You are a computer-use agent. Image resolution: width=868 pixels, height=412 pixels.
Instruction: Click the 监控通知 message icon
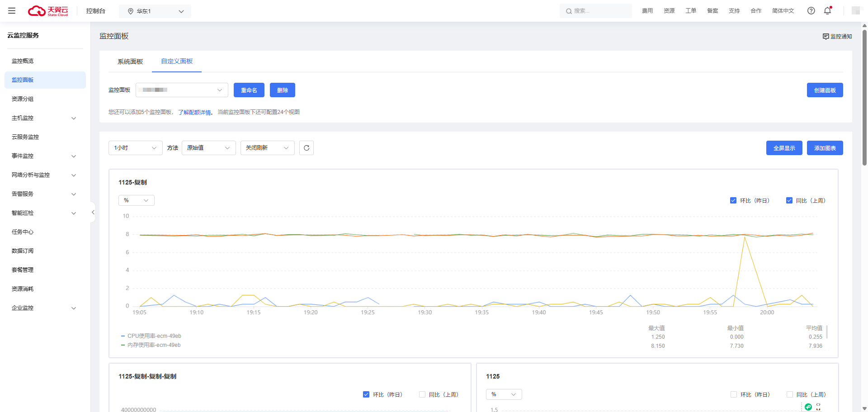pos(826,37)
